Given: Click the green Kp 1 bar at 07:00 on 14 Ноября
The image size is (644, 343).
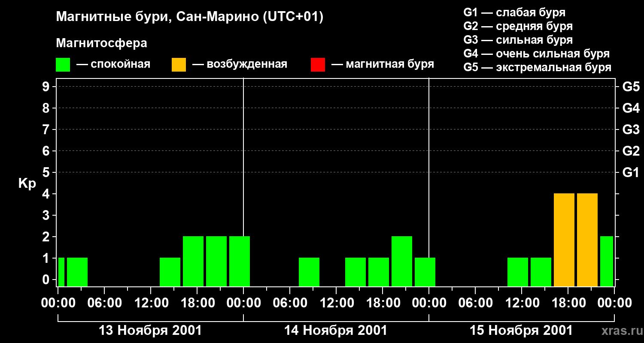Looking at the screenshot, I should [x=309, y=272].
